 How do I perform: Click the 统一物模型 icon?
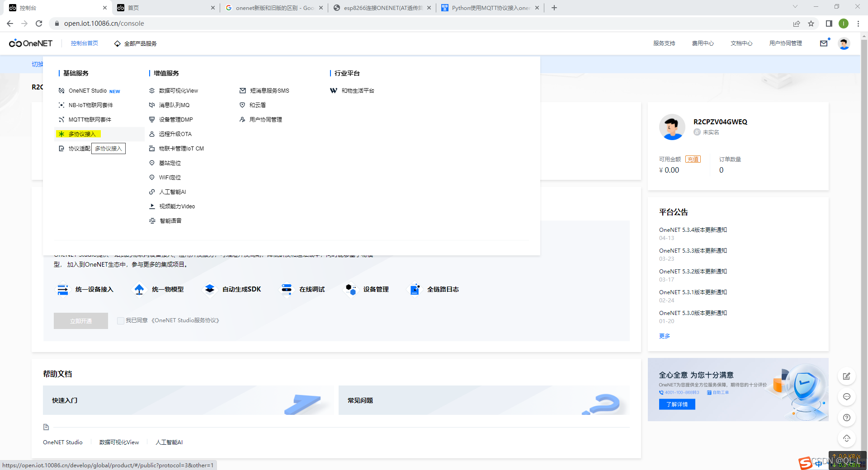tap(139, 290)
